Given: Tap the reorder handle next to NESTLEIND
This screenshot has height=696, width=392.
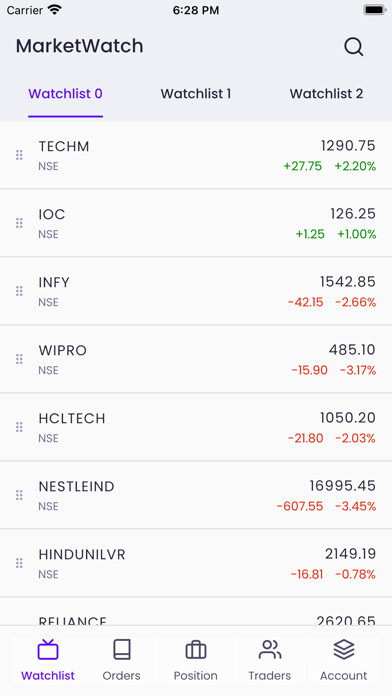Looking at the screenshot, I should (19, 495).
